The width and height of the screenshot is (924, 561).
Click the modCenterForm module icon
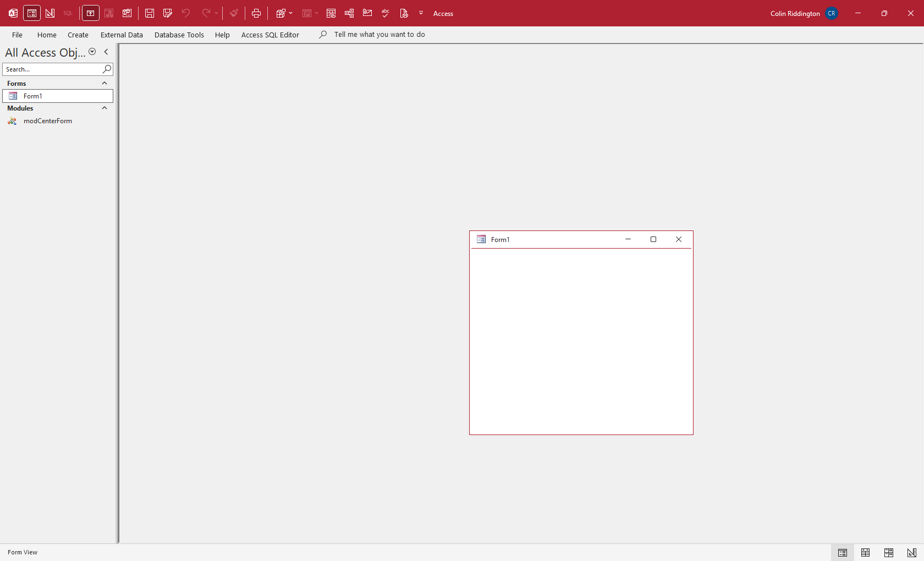tap(12, 121)
